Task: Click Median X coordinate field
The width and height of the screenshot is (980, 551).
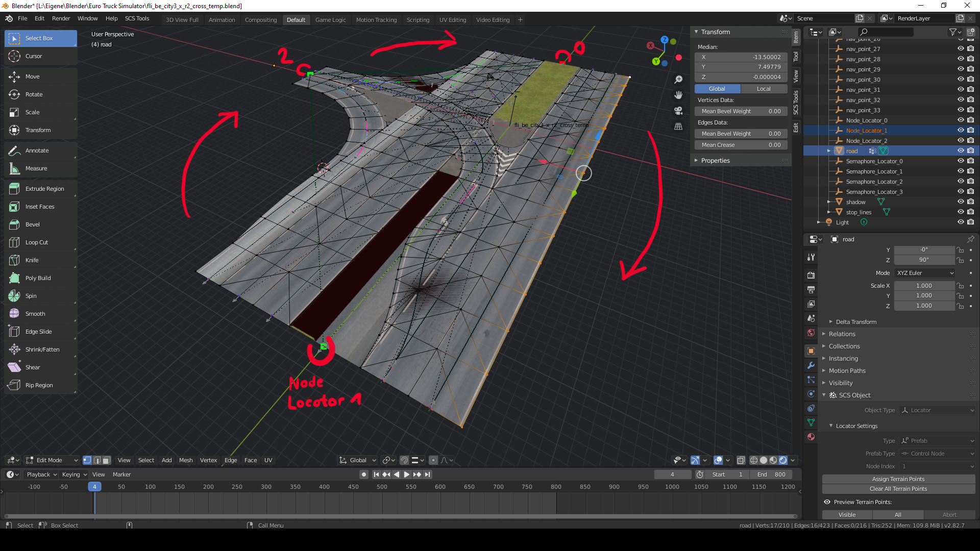Action: pyautogui.click(x=741, y=57)
